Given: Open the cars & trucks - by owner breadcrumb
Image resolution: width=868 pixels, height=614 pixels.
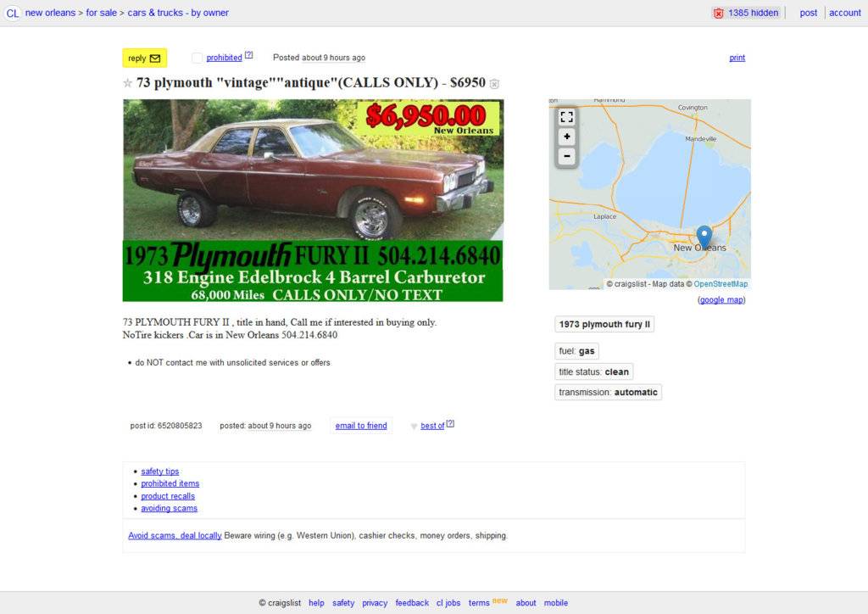Looking at the screenshot, I should pyautogui.click(x=178, y=13).
